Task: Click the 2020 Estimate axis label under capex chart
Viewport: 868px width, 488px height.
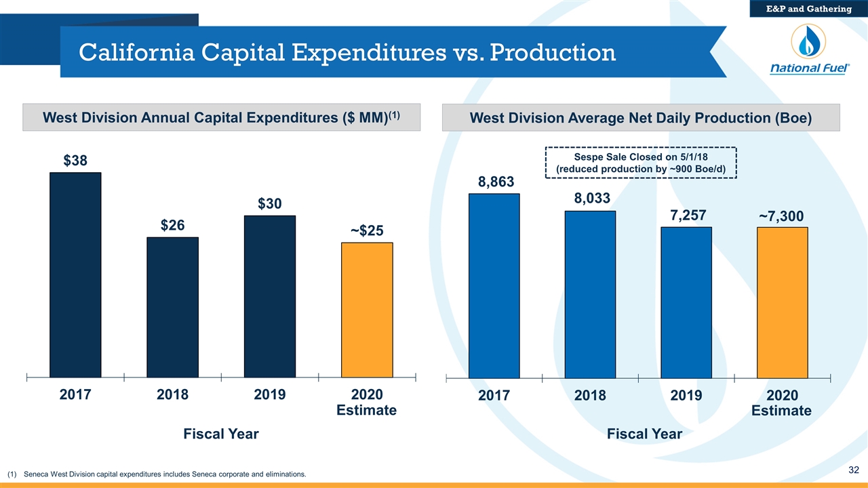Action: click(x=367, y=403)
